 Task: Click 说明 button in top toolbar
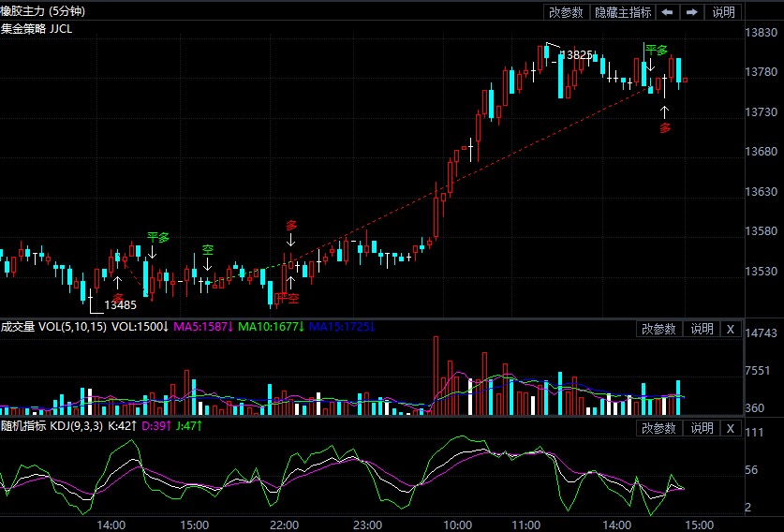click(x=723, y=12)
